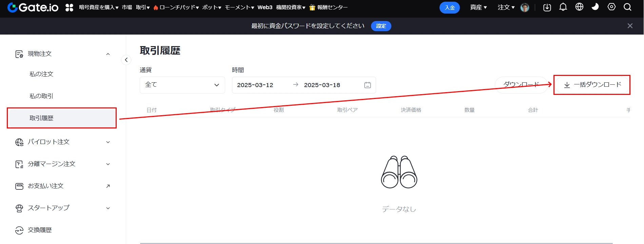Click end date 2025-03-18 field
The width and height of the screenshot is (644, 244).
point(322,85)
